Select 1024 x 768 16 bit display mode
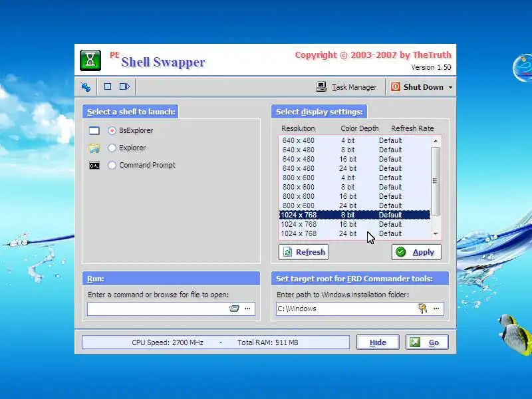The image size is (532, 399). pos(354,224)
